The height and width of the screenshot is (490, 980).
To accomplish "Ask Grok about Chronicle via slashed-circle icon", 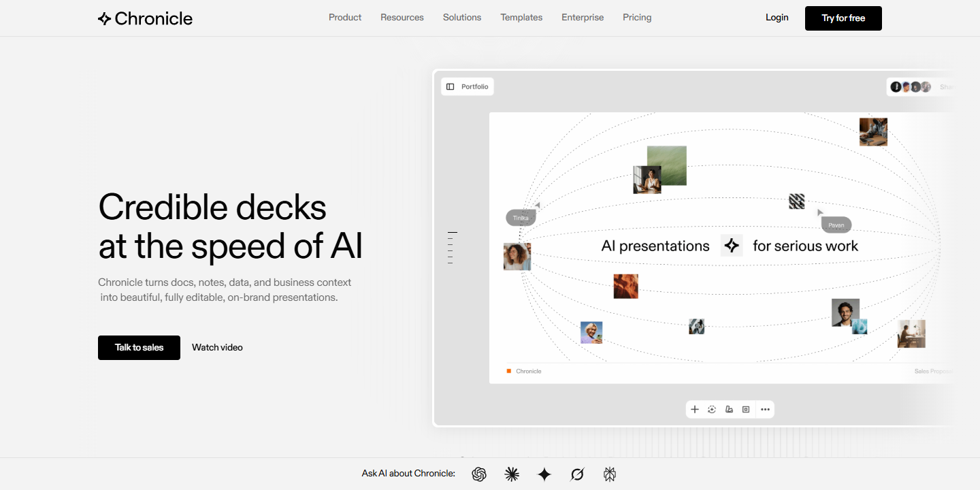I will (x=577, y=474).
